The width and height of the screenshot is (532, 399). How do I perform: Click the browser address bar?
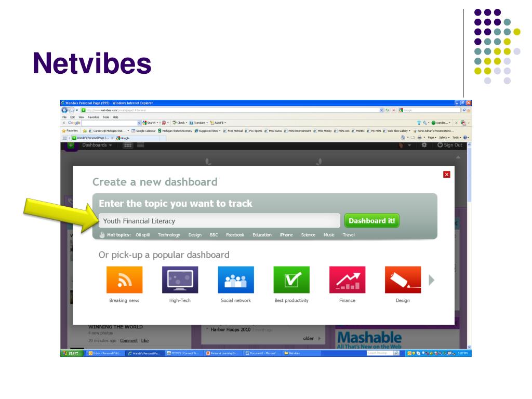(232, 110)
